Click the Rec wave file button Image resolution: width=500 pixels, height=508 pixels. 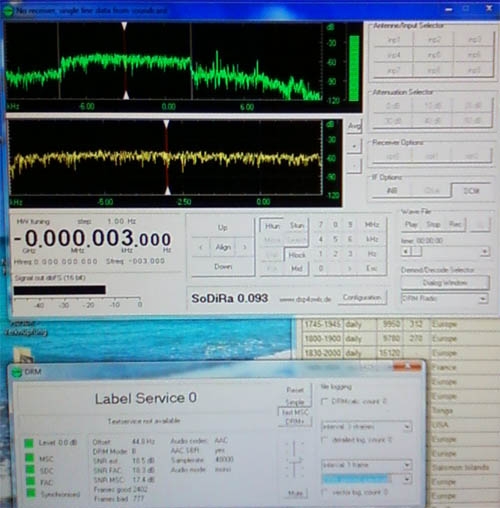coord(455,224)
